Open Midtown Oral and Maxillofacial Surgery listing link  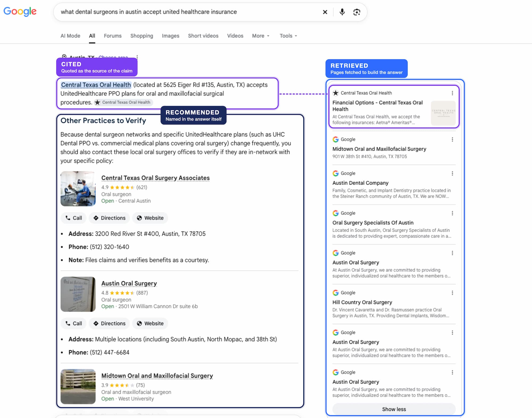pos(157,376)
